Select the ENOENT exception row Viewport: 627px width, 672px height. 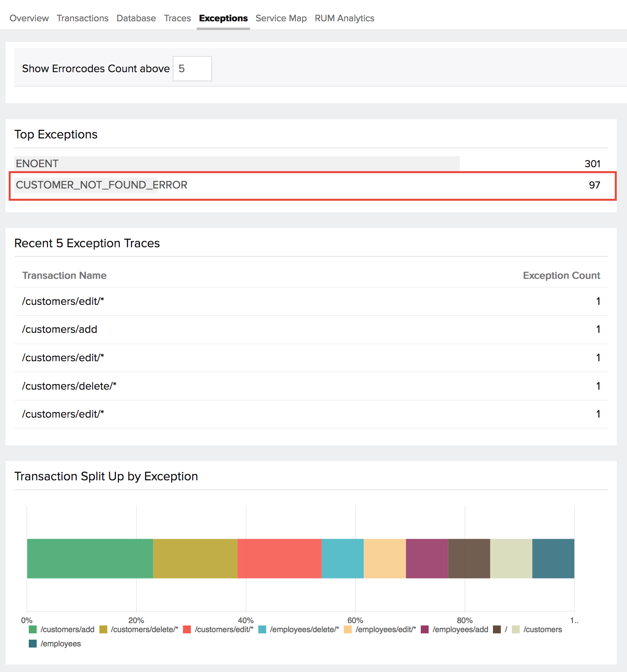click(x=37, y=164)
